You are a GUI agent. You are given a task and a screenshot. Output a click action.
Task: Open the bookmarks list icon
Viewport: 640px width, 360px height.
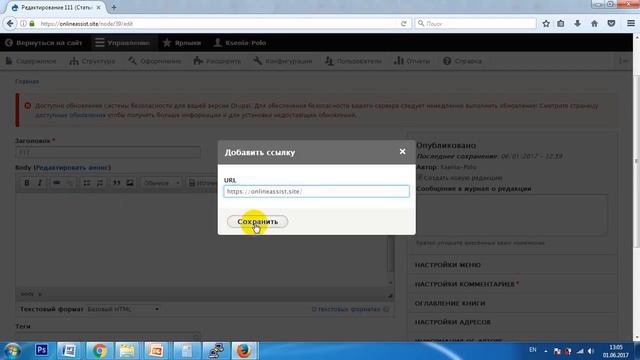click(x=561, y=24)
